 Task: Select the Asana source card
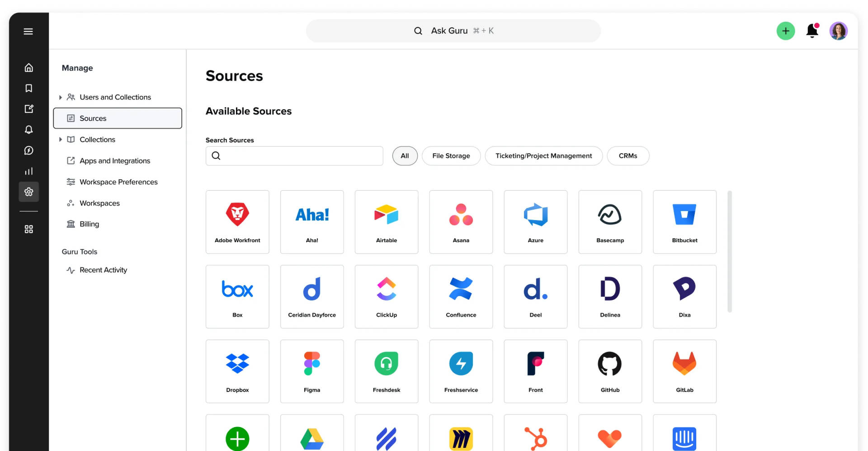point(461,222)
